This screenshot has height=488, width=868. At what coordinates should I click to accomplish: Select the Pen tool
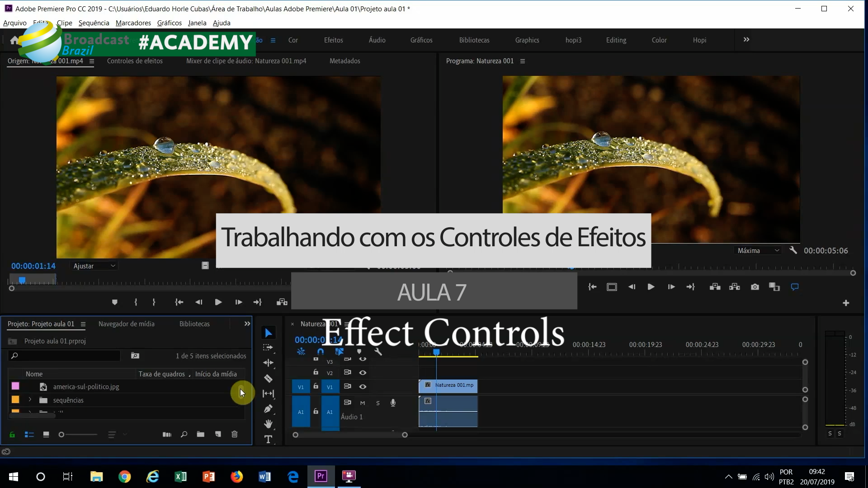click(x=268, y=409)
